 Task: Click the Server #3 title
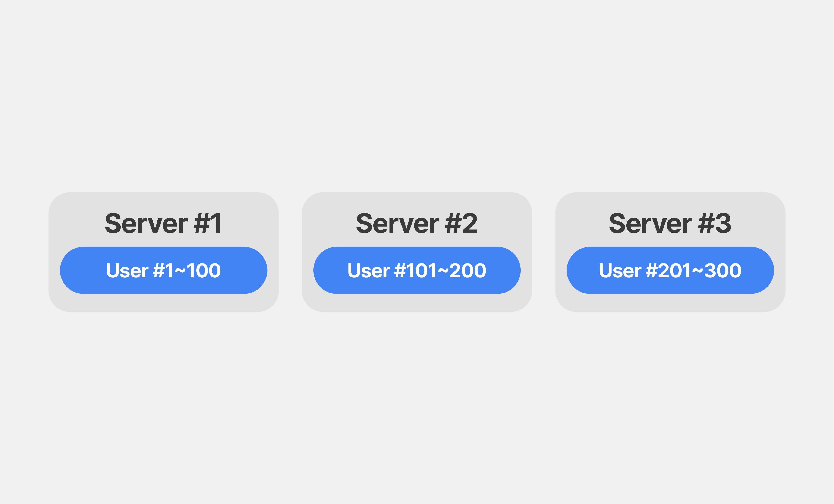pos(670,223)
